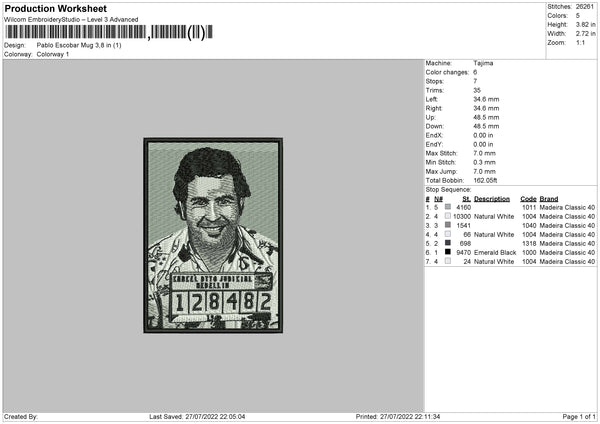Click the Height value '3.82 in'
This screenshot has width=600, height=424.
tap(585, 24)
